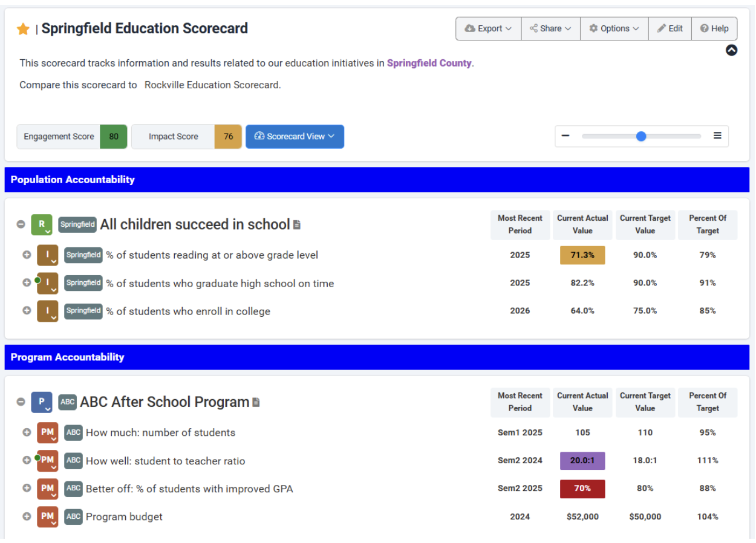Open the Scorecard View dropdown

point(295,137)
